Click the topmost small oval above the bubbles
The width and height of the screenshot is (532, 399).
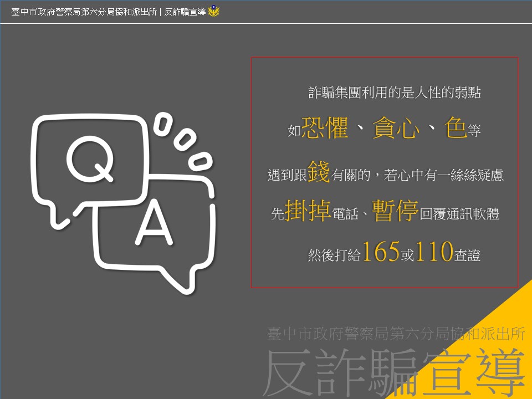coord(163,125)
